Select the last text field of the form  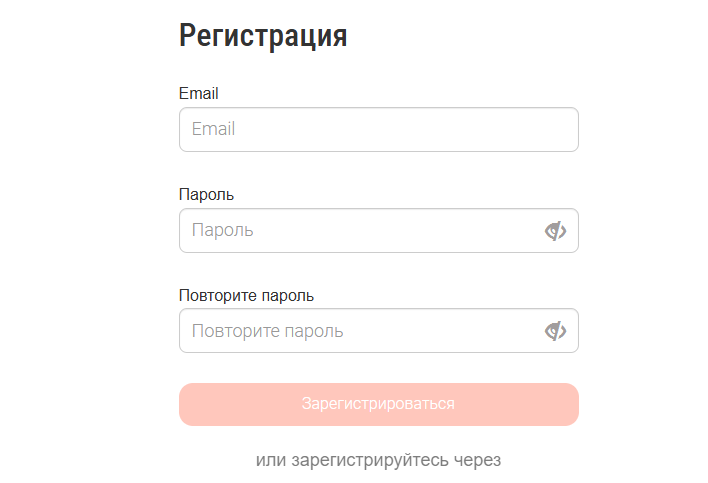pos(360,331)
